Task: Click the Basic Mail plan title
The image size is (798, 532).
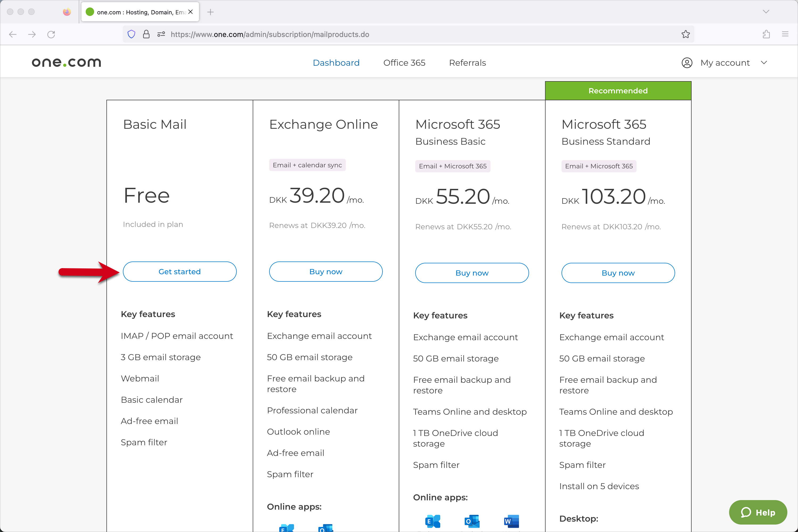Action: point(155,124)
